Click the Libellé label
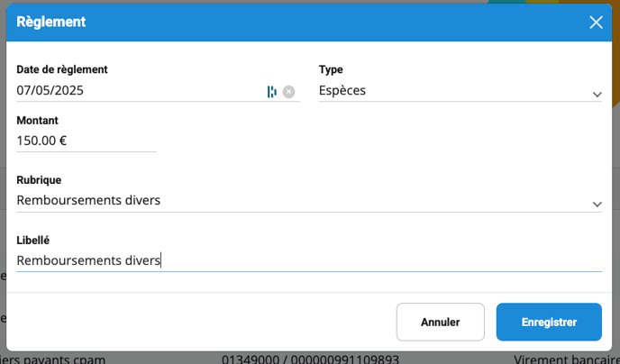 tap(33, 241)
